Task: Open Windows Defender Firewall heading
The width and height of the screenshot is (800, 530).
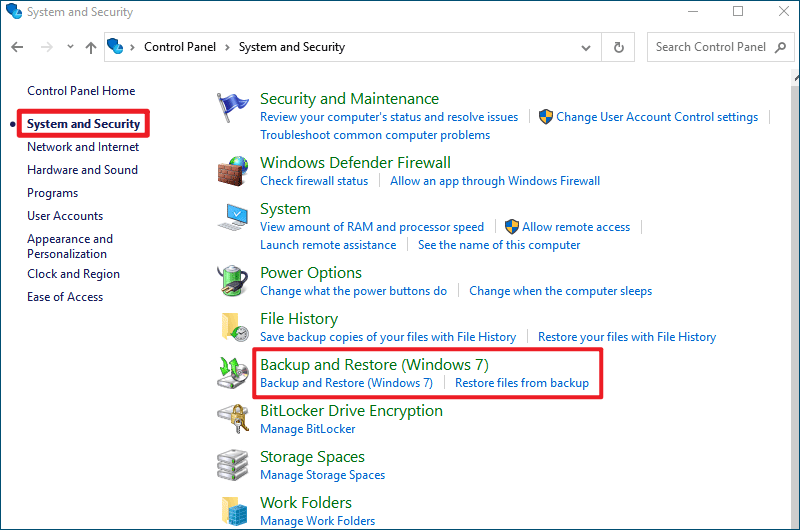Action: 356,163
